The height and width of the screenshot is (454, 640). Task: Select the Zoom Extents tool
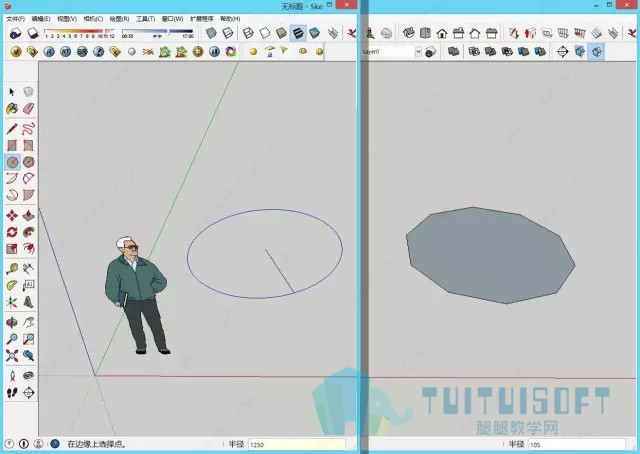pyautogui.click(x=12, y=356)
